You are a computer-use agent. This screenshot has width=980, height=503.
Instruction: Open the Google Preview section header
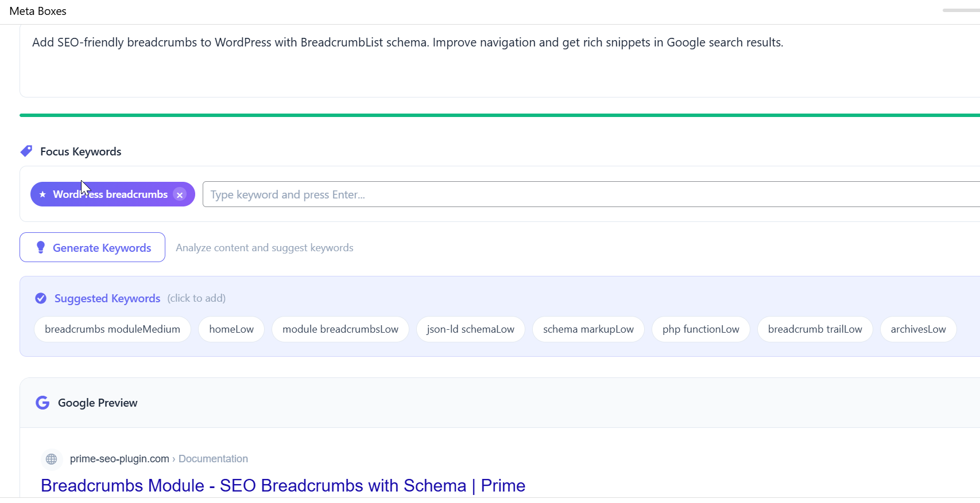click(x=98, y=403)
